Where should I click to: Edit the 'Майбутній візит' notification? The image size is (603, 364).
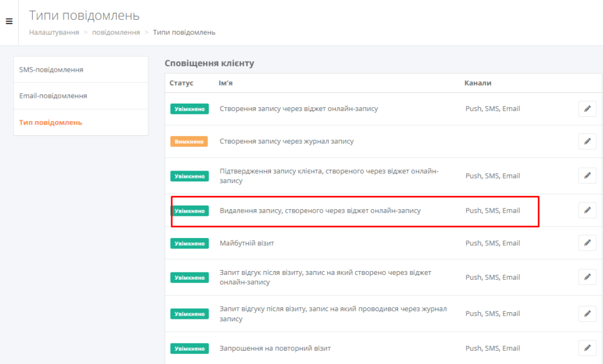[x=587, y=243]
